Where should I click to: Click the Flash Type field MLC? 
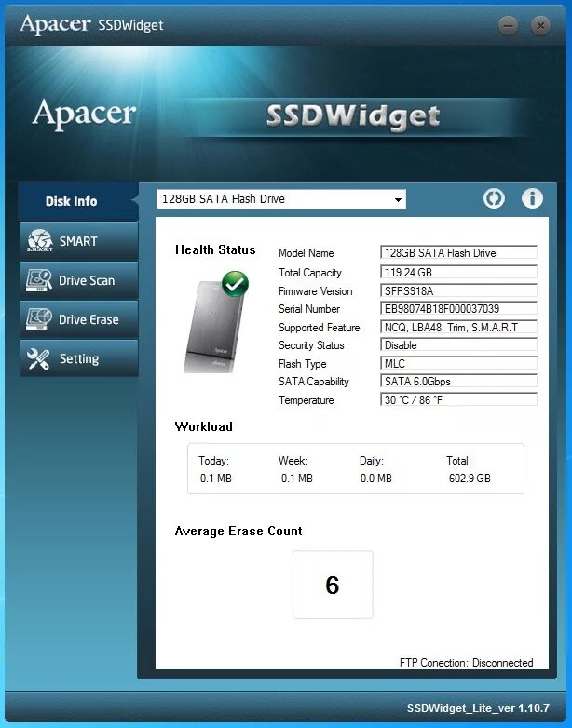click(x=458, y=364)
